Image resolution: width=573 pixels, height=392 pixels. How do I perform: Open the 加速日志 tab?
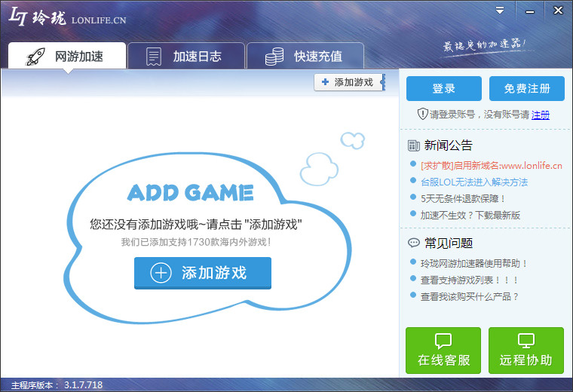point(186,56)
